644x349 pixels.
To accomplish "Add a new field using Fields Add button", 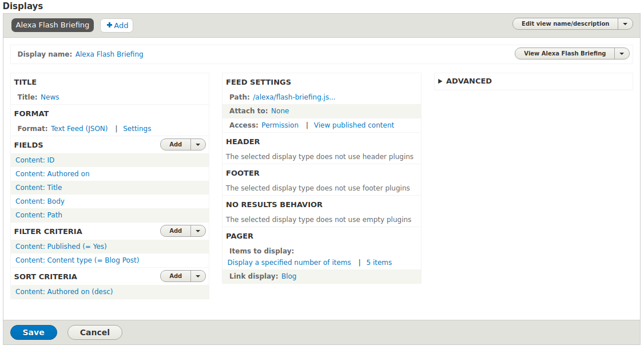I will pyautogui.click(x=176, y=145).
